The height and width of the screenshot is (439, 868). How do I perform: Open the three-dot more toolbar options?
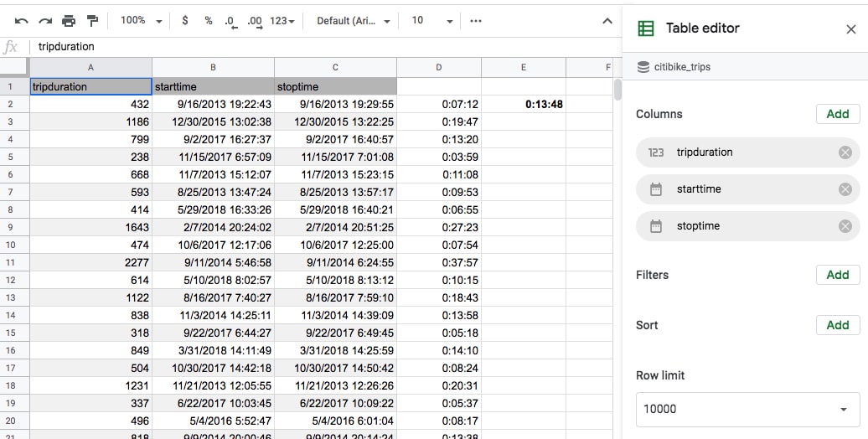click(x=476, y=21)
